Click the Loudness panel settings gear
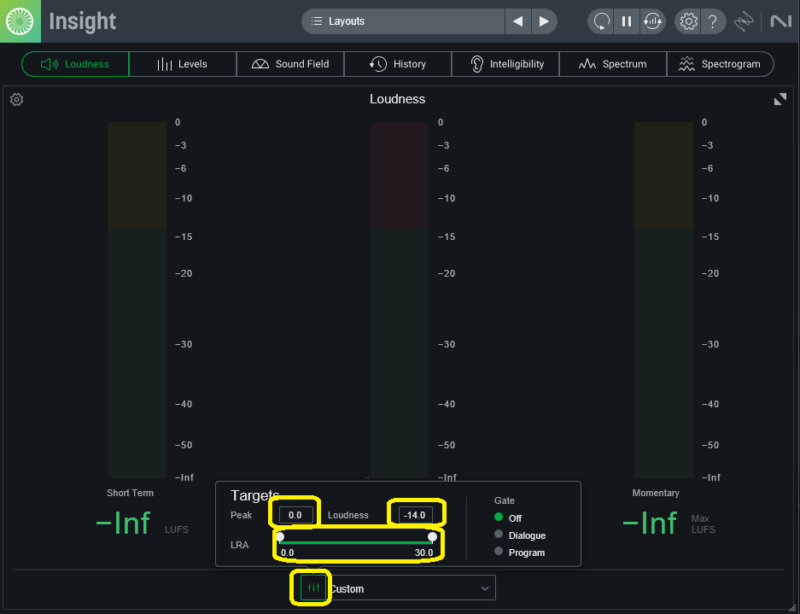This screenshot has width=800, height=614. pos(17,99)
